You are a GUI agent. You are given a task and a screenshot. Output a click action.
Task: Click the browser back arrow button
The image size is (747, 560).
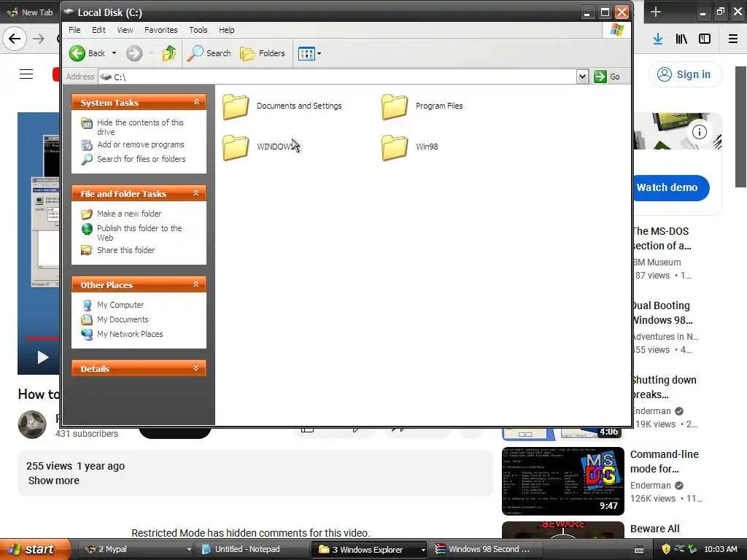(x=15, y=39)
